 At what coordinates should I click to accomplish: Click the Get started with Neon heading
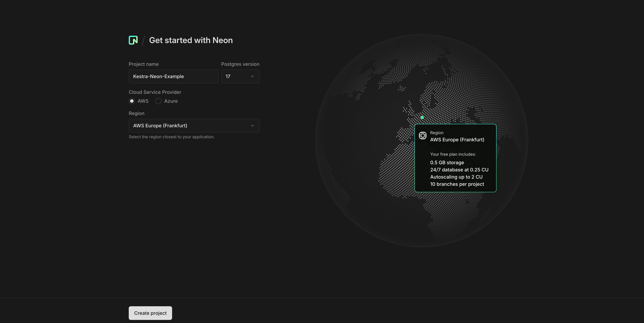(191, 40)
